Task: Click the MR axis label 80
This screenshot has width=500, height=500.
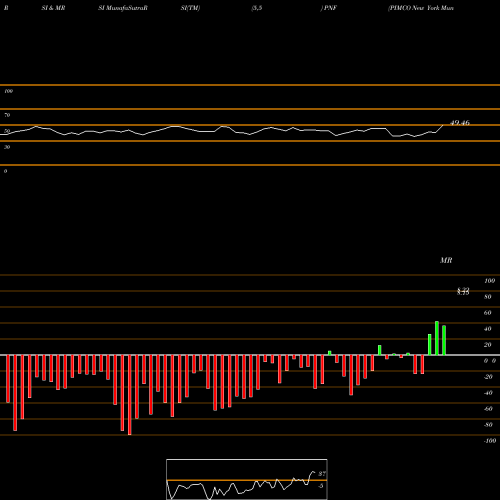Action: coord(488,297)
